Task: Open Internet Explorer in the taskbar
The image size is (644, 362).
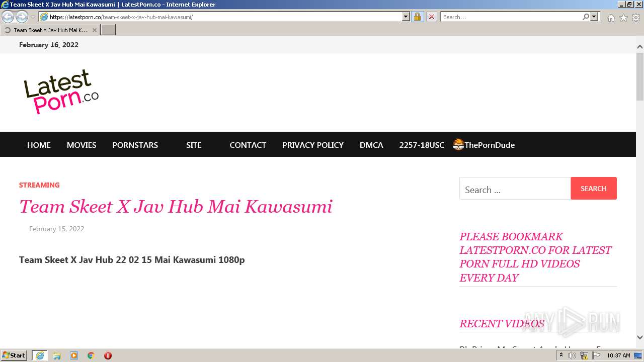Action: (x=40, y=355)
